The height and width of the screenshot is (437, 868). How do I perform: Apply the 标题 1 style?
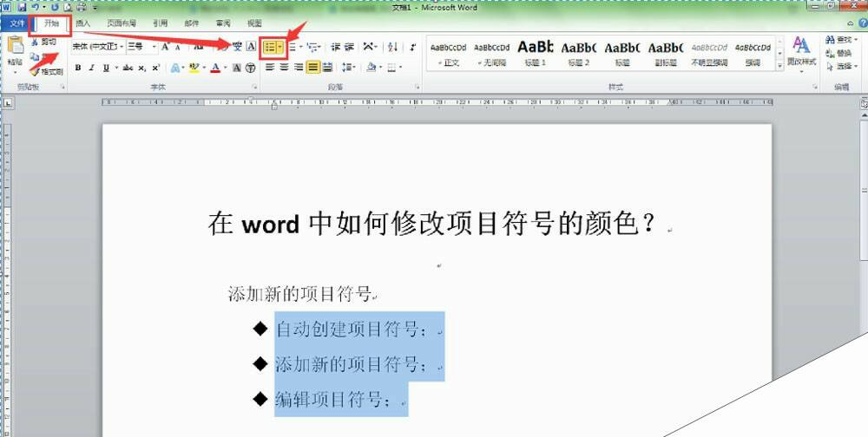click(536, 54)
